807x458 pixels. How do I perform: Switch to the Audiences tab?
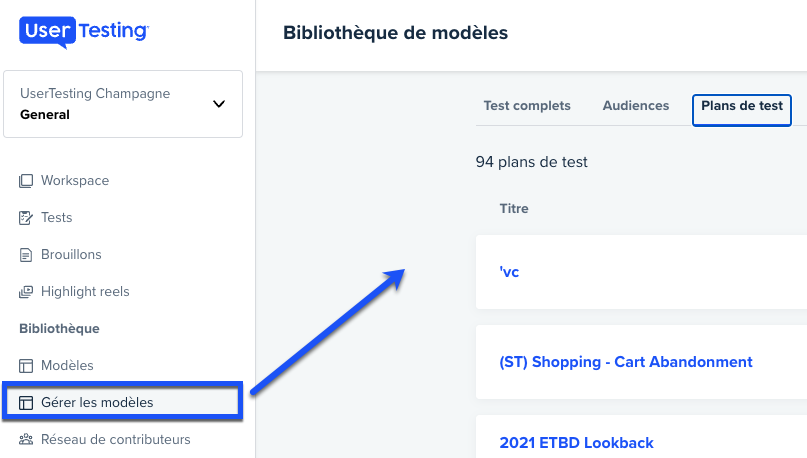click(x=636, y=105)
